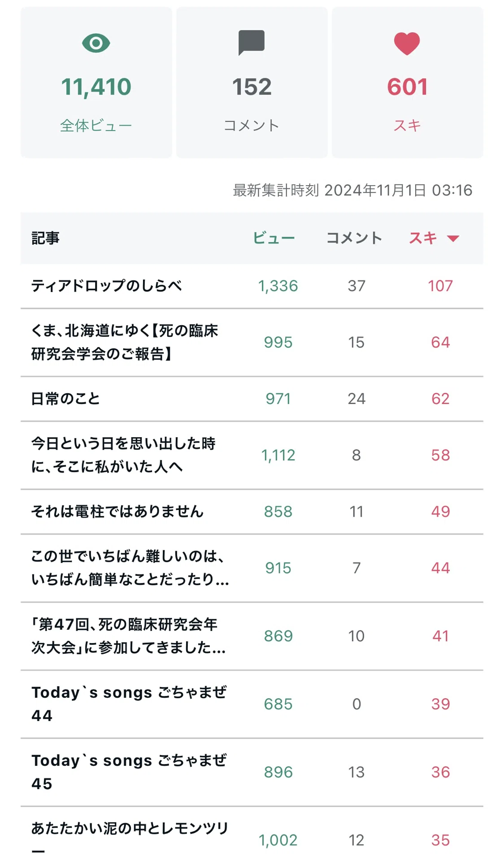504x861 pixels.
Task: Open article それは電柱ではありません
Action: (117, 512)
